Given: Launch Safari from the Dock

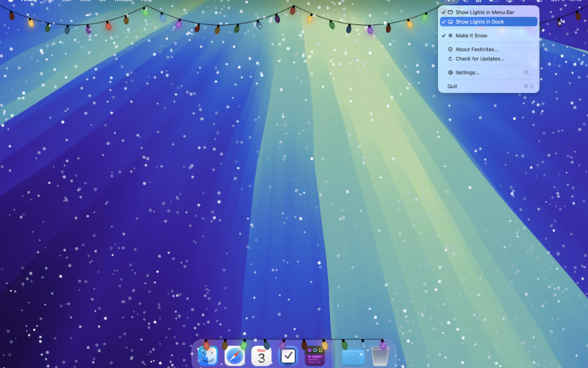Looking at the screenshot, I should [x=234, y=356].
